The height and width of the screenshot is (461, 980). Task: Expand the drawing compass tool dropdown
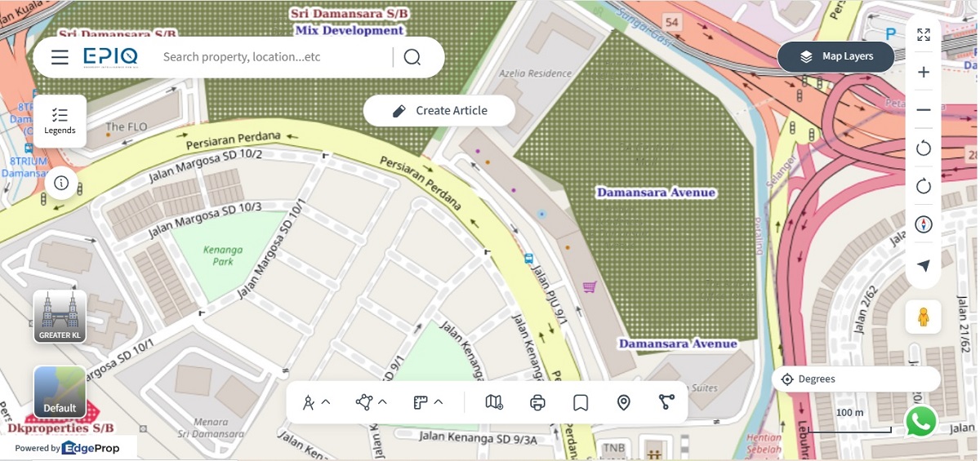317,402
